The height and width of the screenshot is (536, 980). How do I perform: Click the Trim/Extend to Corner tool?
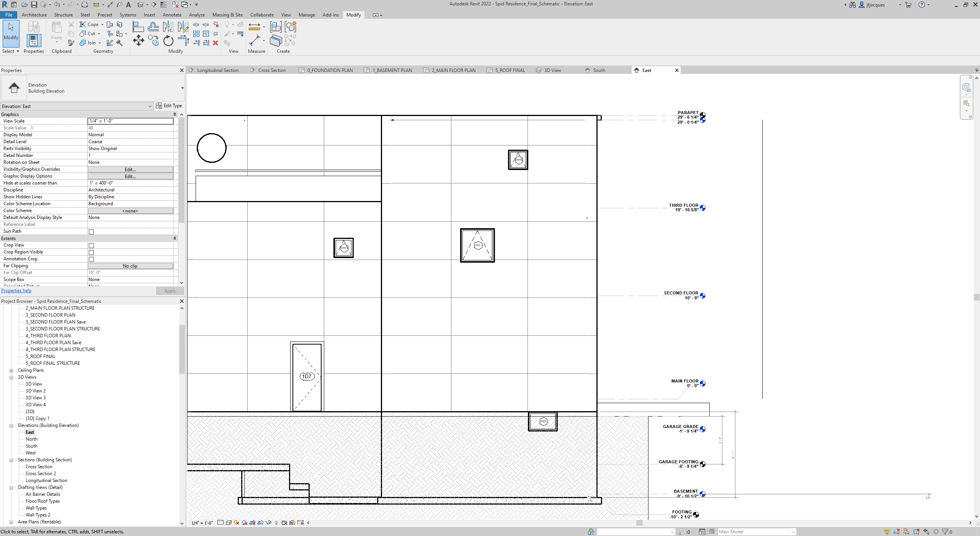183,41
